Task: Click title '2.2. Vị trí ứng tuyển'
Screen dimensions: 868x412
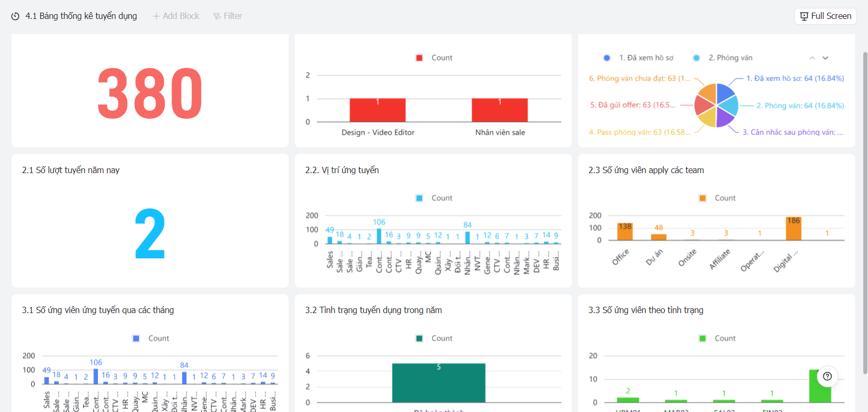Action: pyautogui.click(x=342, y=170)
